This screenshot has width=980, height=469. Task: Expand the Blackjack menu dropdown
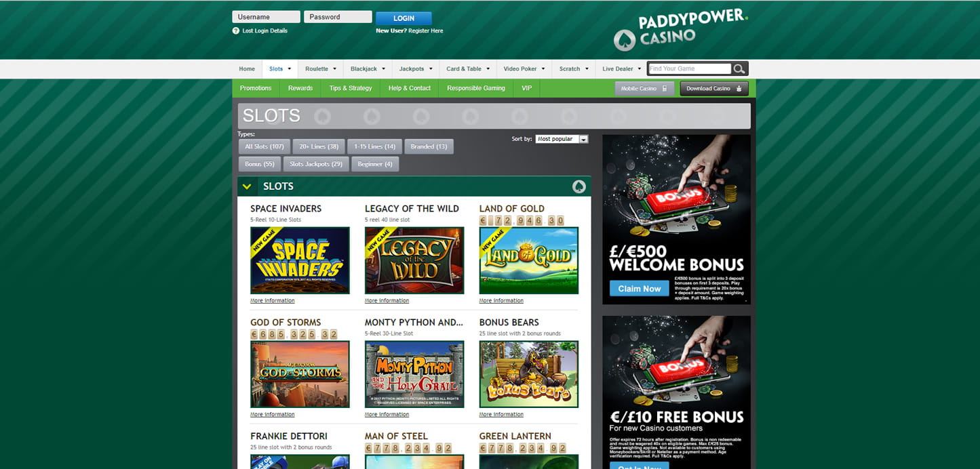coord(383,69)
